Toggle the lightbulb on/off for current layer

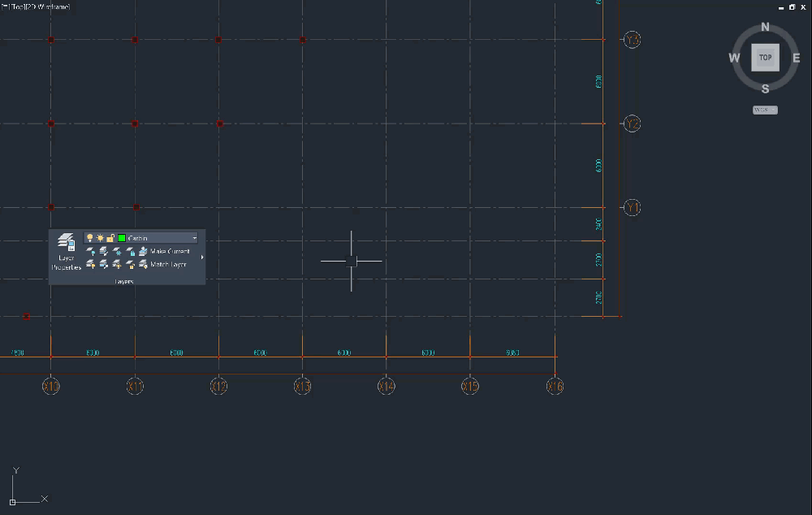[89, 238]
